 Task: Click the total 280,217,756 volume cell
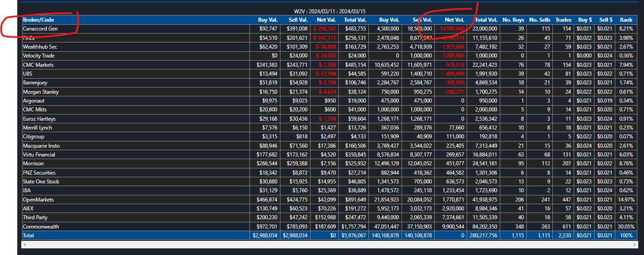pyautogui.click(x=483, y=236)
